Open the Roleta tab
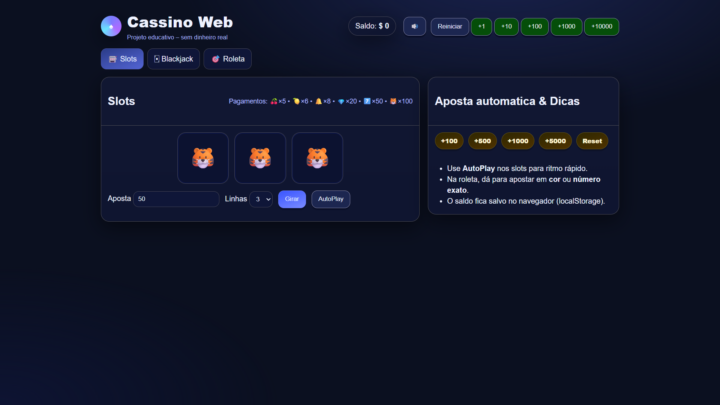The width and height of the screenshot is (720, 405). click(227, 59)
